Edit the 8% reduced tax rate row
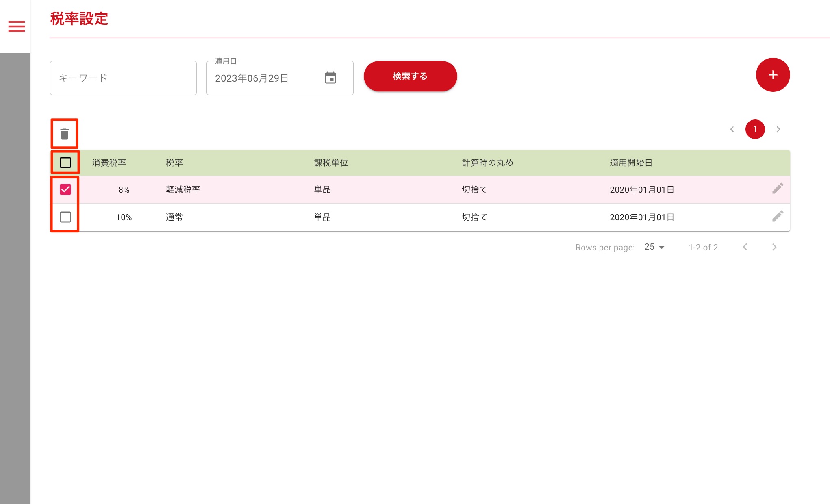This screenshot has height=504, width=830. (778, 189)
